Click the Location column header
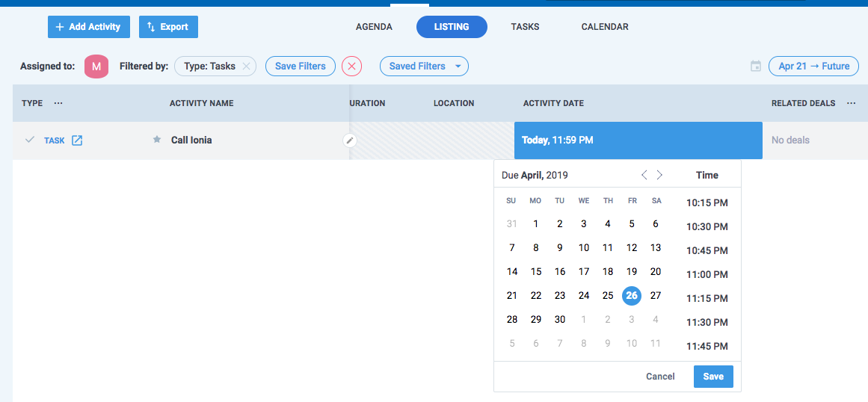This screenshot has height=402, width=868. [x=454, y=103]
